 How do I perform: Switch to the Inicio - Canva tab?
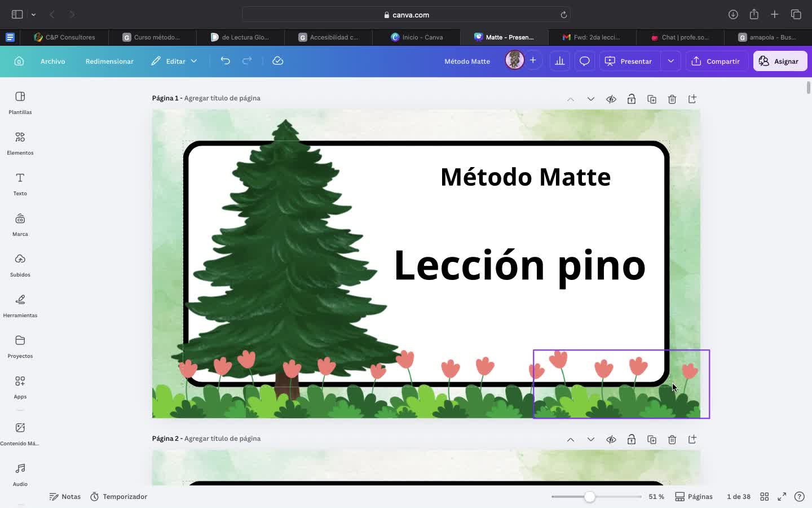[x=417, y=37]
